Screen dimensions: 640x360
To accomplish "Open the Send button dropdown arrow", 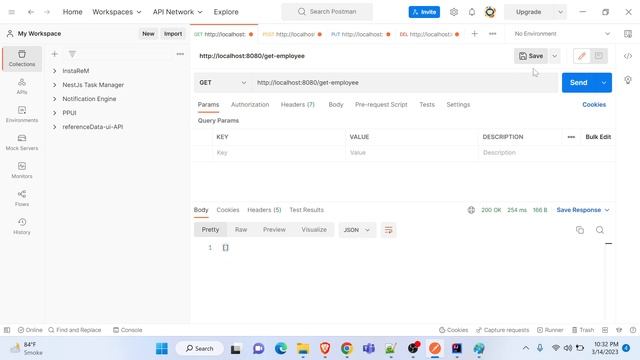I will point(604,82).
